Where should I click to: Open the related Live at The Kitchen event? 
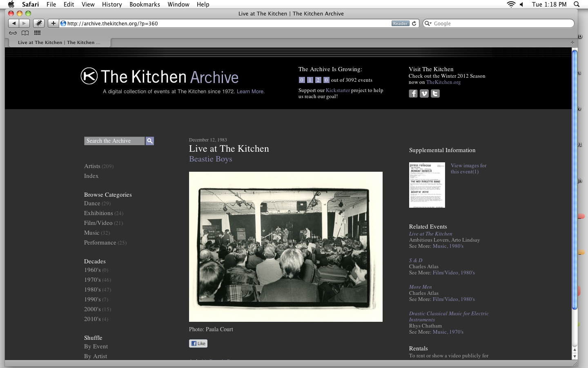click(431, 234)
